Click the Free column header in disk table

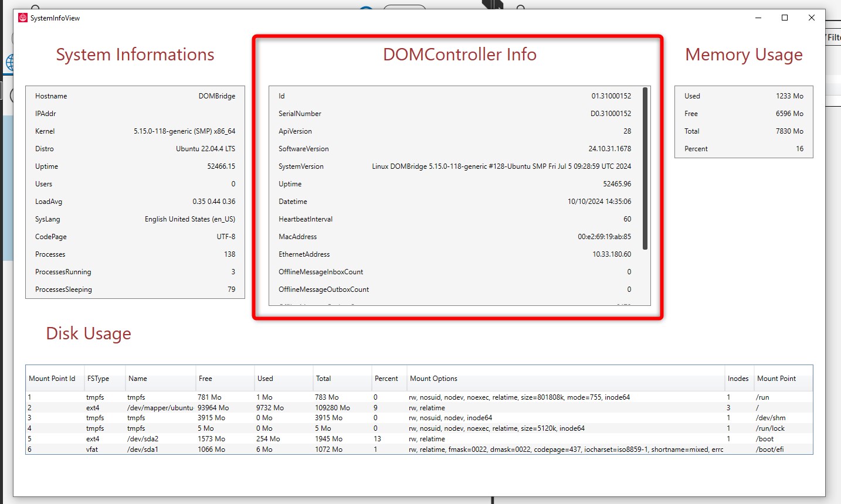click(x=225, y=379)
